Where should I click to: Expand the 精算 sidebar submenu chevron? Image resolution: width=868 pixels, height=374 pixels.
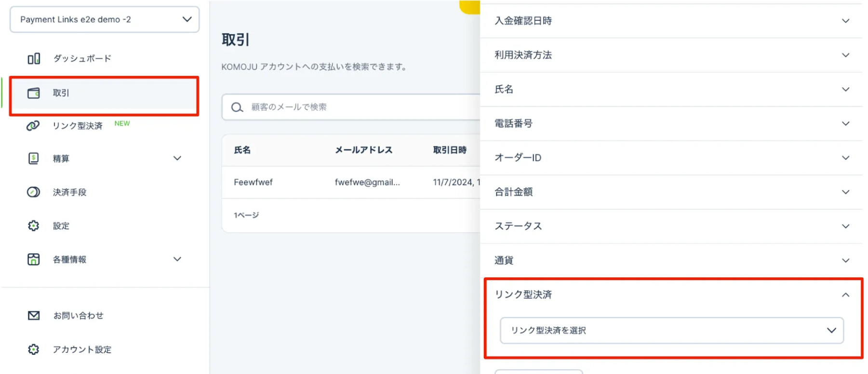177,158
